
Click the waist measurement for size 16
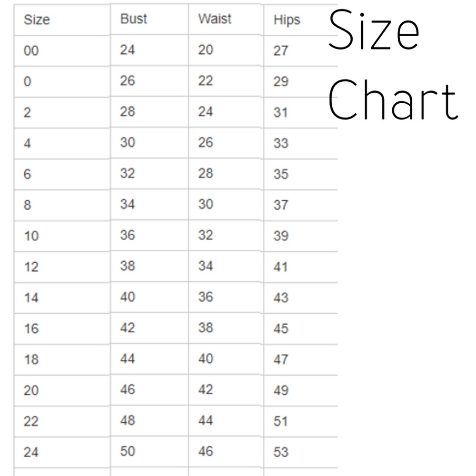(206, 328)
